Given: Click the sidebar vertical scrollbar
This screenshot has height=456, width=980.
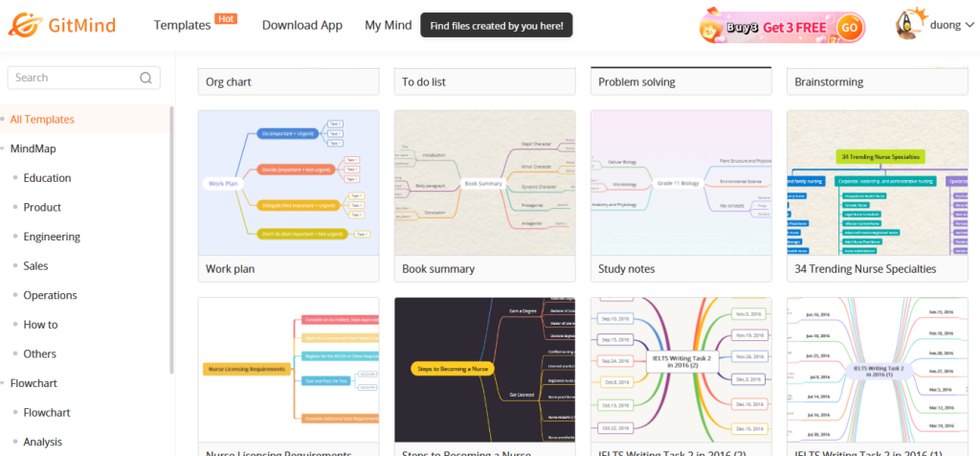Looking at the screenshot, I should (172, 240).
